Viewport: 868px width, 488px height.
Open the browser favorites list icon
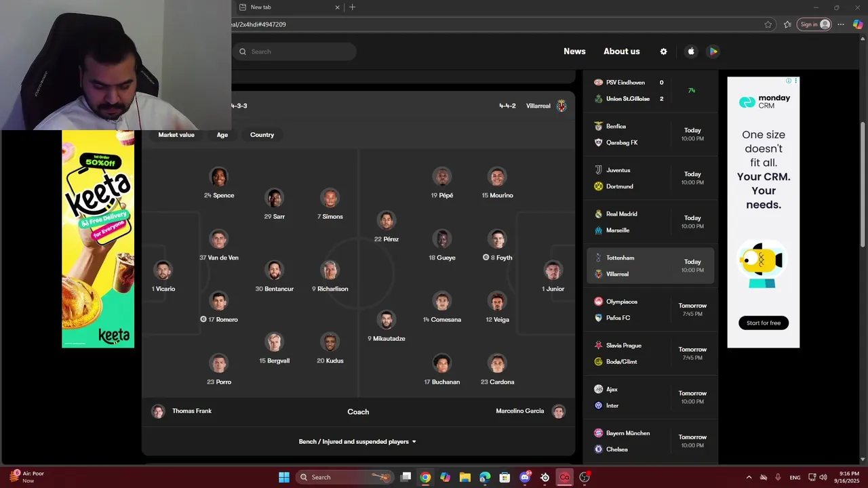point(787,24)
